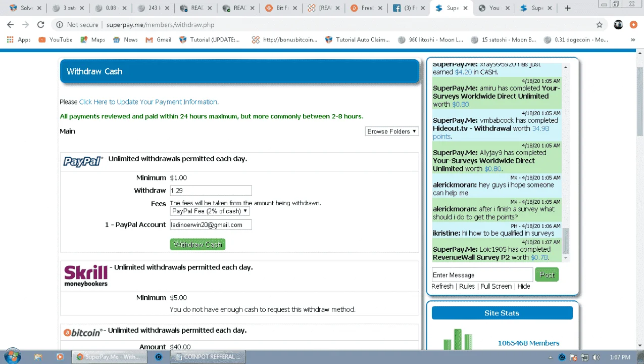Click Here to Update Your Payment Information link
The height and width of the screenshot is (364, 644).
(x=148, y=102)
